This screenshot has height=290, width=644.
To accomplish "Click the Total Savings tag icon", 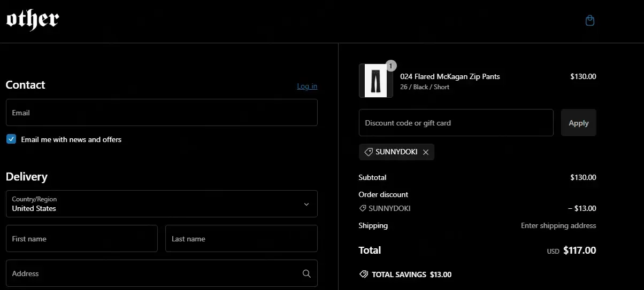I will point(364,275).
